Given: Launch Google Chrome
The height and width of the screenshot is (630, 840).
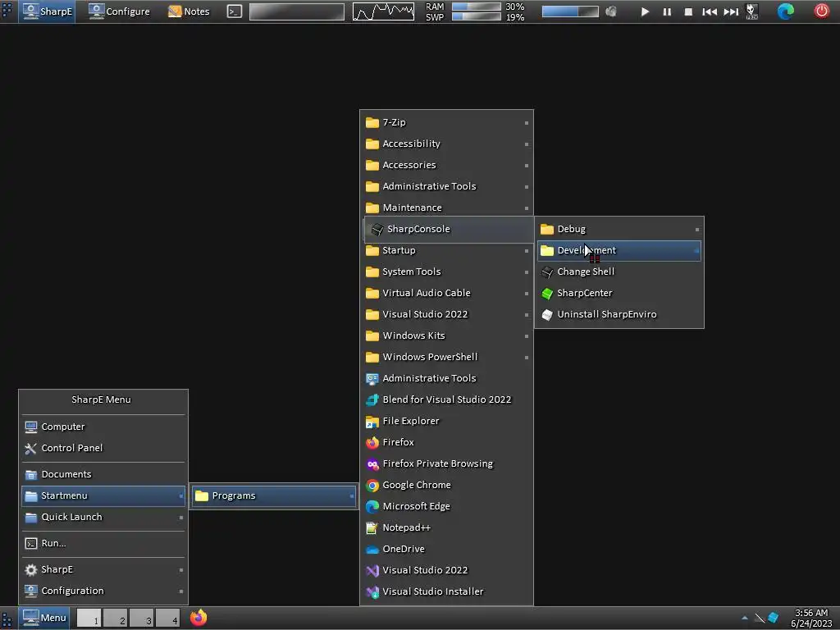Looking at the screenshot, I should click(x=447, y=486).
